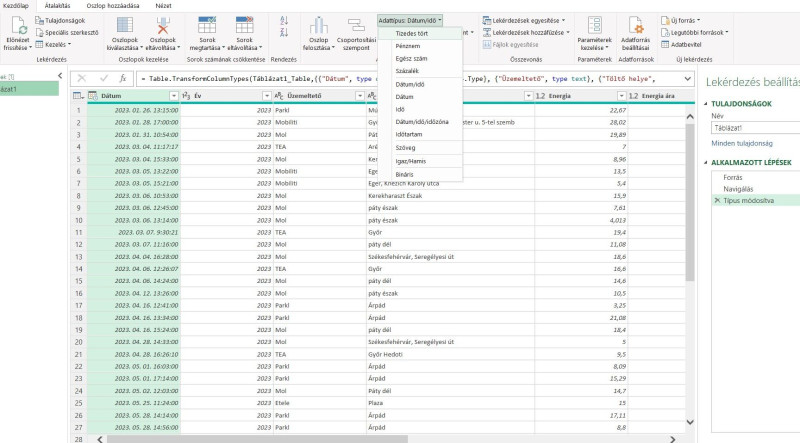Click the Név input field with Táblázat1
Viewport: 800px width, 443px height.
click(756, 128)
